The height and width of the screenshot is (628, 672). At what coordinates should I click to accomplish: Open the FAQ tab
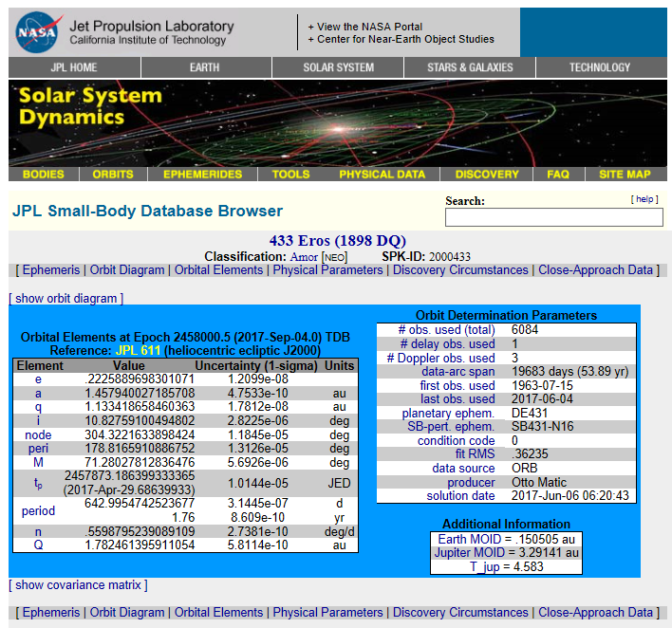coord(558,175)
